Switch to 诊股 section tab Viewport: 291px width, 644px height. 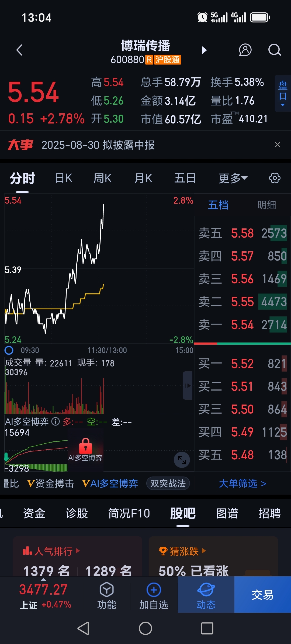click(77, 513)
